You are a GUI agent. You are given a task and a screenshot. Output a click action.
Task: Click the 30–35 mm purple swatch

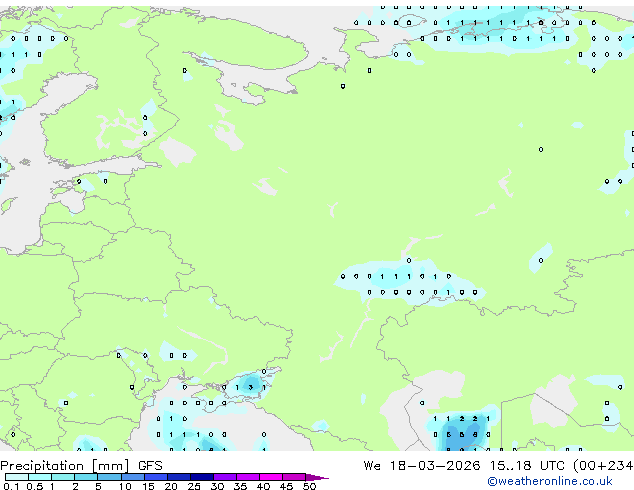click(225, 477)
